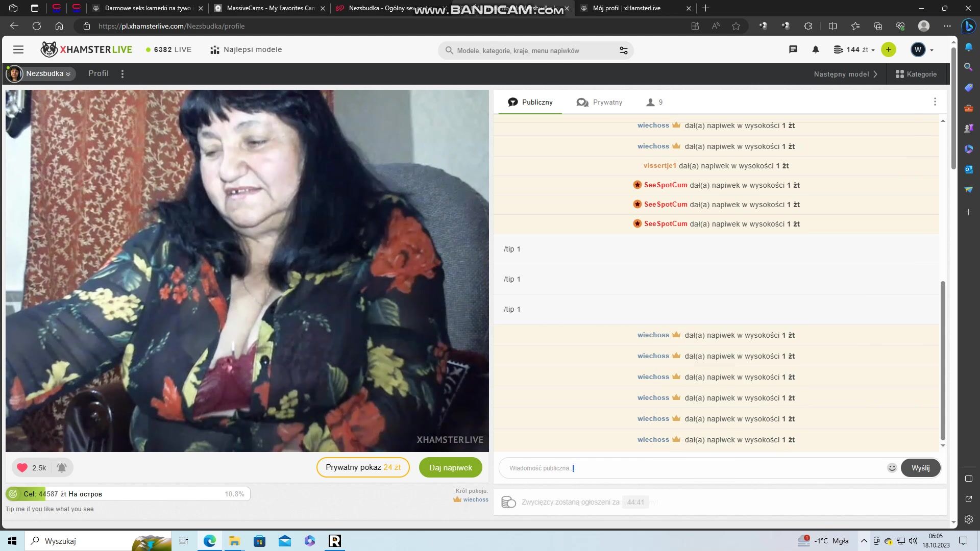
Task: Open the emoji picker in the chat input
Action: [892, 468]
